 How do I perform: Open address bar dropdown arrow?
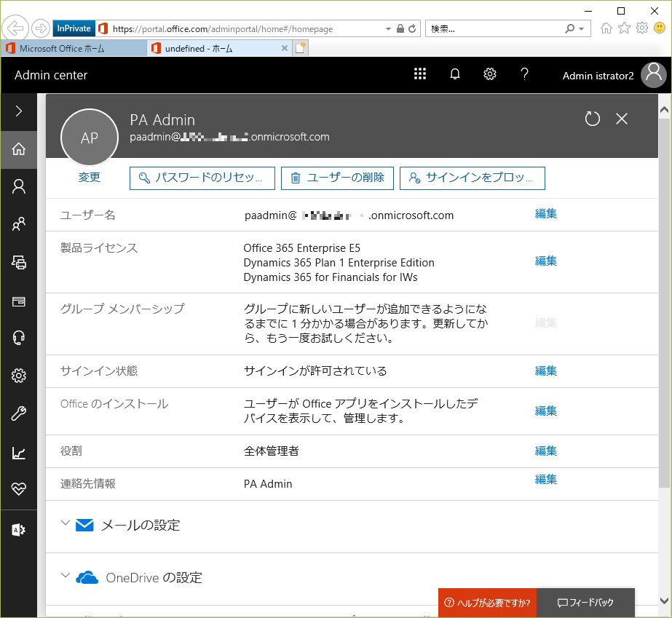388,29
